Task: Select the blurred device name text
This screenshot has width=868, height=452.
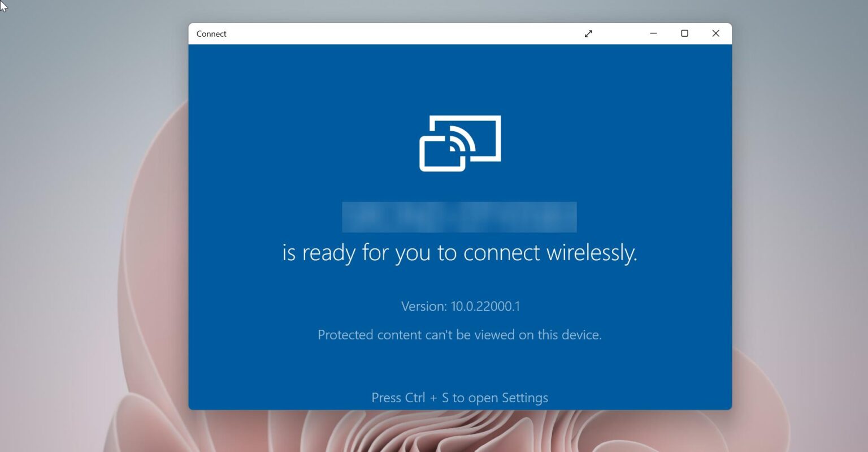Action: pos(459,217)
